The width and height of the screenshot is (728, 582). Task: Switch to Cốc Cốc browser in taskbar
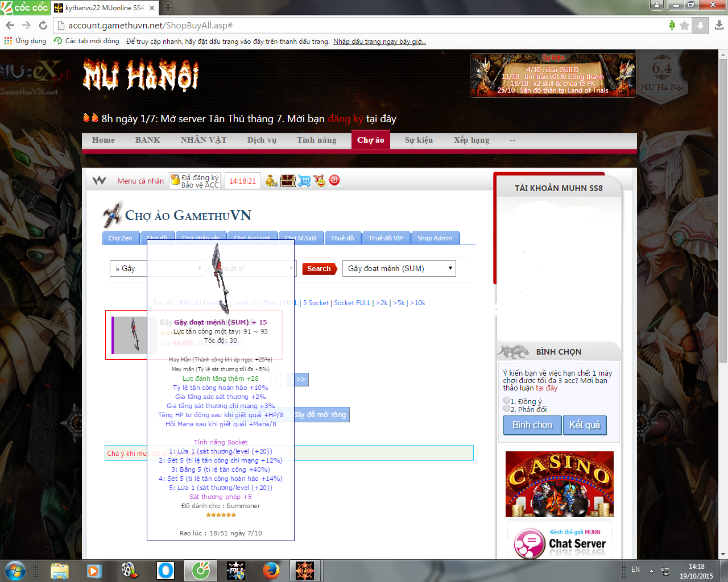(201, 570)
